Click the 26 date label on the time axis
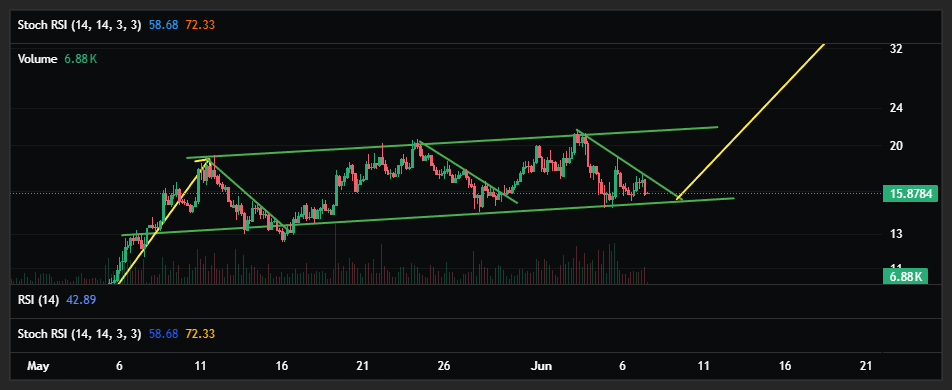Viewport: 952px width, 390px height. (444, 366)
